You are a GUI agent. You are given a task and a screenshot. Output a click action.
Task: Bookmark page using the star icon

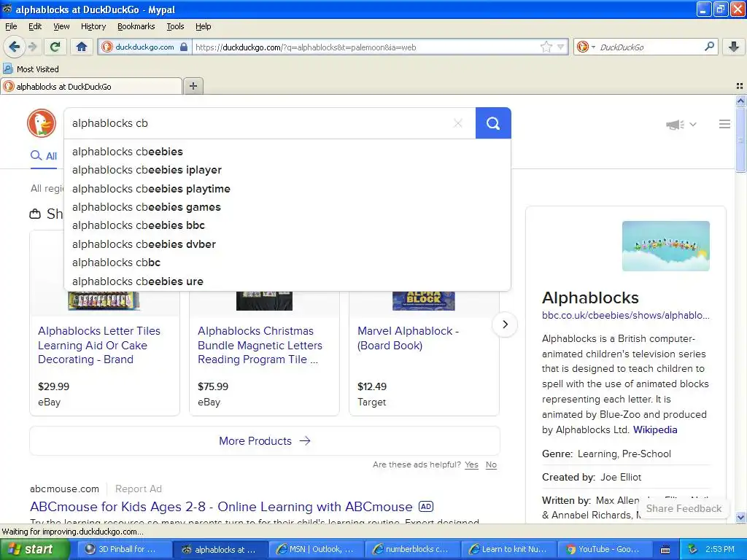click(546, 47)
